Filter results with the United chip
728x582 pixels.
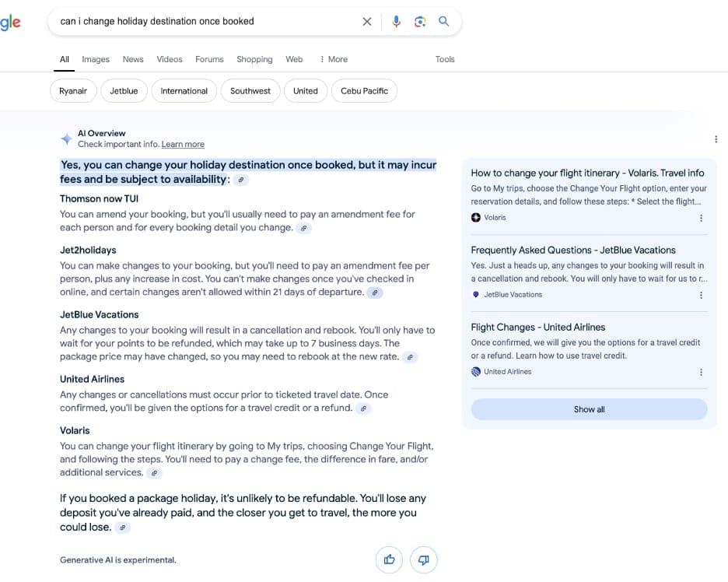pyautogui.click(x=306, y=91)
